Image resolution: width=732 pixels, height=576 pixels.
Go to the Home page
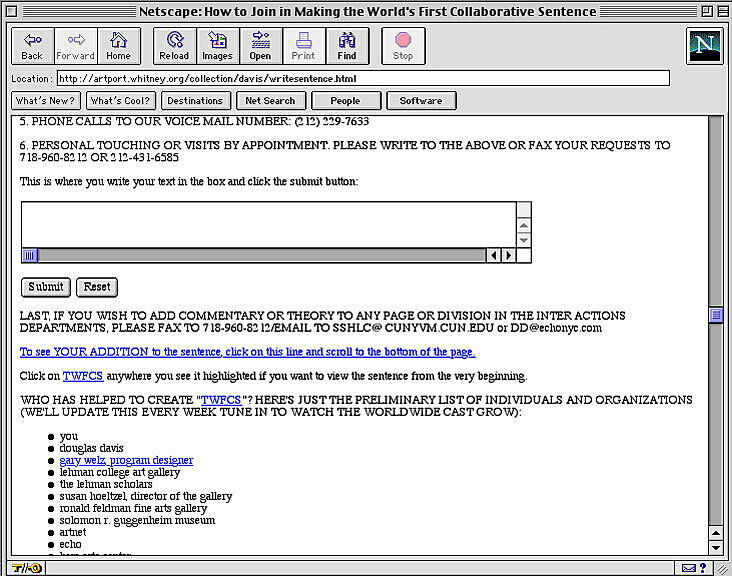pyautogui.click(x=119, y=45)
